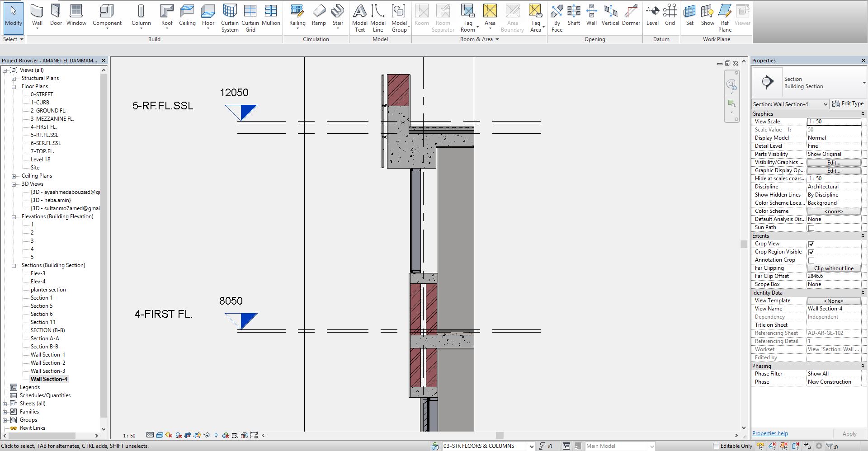
Task: Uncheck the Crop View checkbox
Action: click(x=811, y=244)
